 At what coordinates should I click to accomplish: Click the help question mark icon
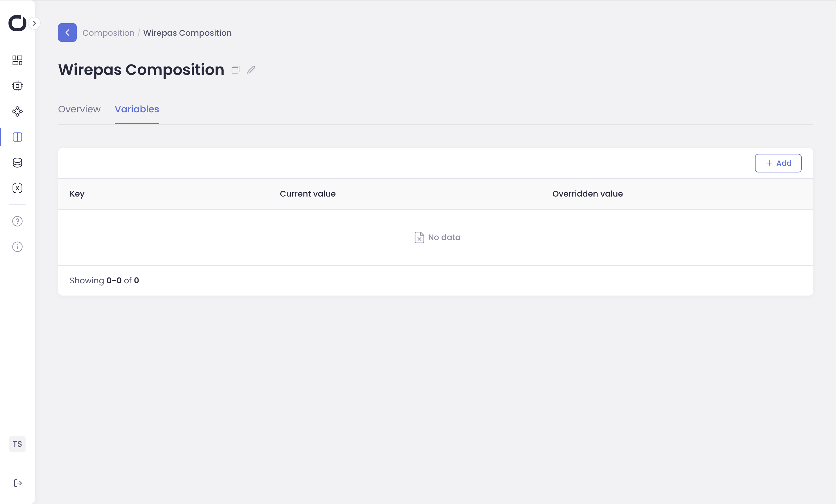17,221
